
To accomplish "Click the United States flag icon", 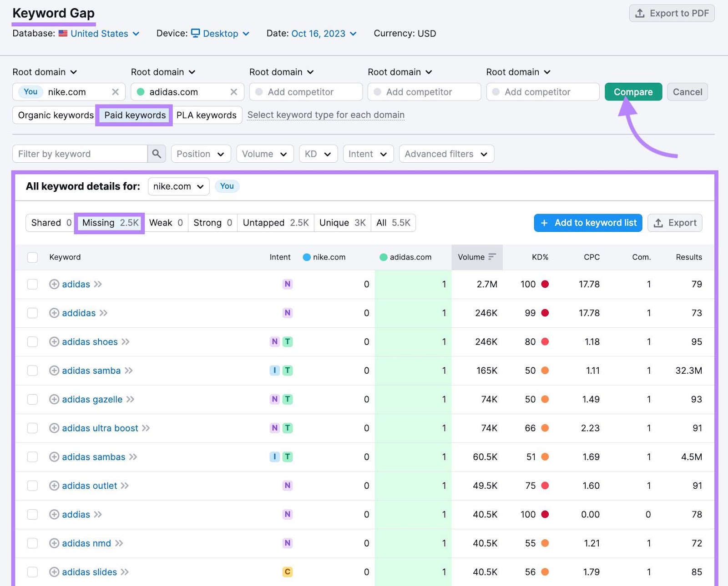I will [63, 33].
